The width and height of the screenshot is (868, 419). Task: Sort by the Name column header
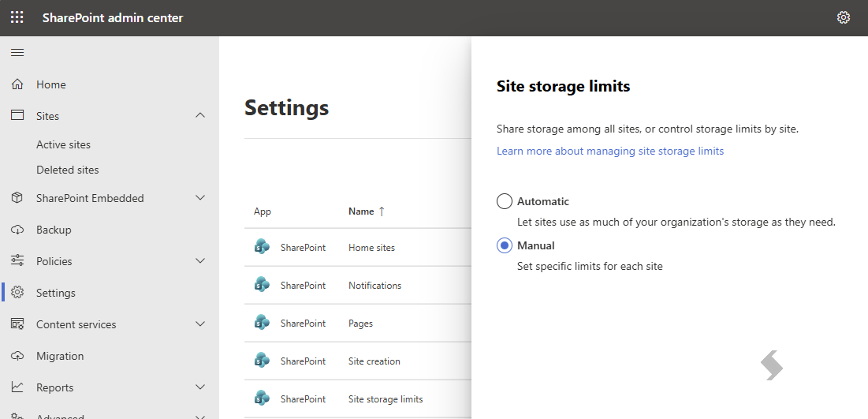tap(361, 211)
